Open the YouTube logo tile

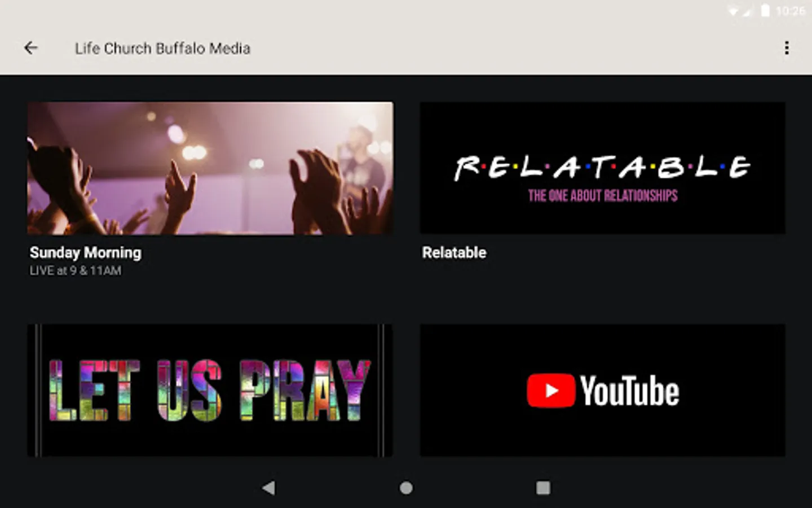tap(603, 390)
